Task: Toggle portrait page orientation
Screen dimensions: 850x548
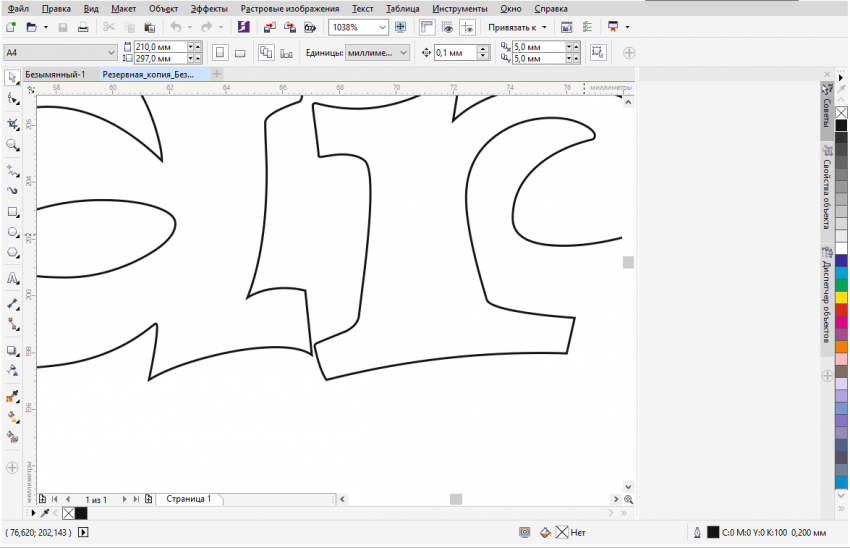Action: pos(220,52)
